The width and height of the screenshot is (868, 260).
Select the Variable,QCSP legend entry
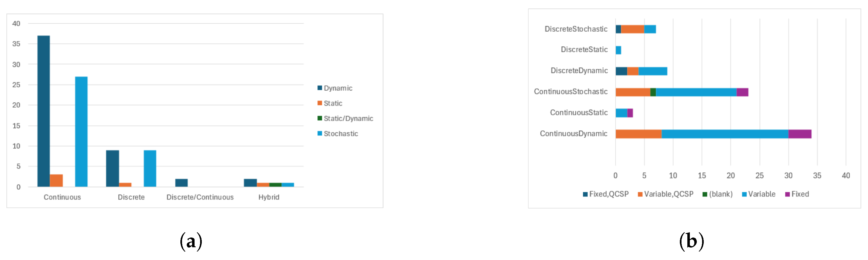tap(665, 194)
